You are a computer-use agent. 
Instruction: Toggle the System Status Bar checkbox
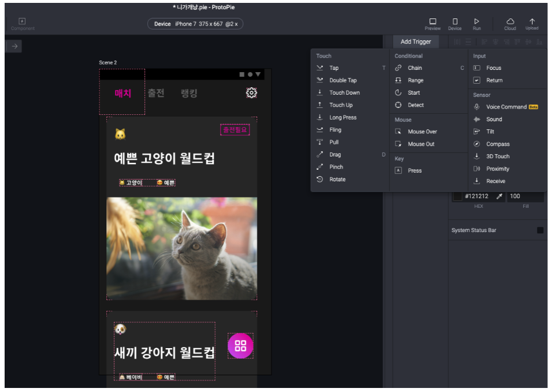(540, 230)
